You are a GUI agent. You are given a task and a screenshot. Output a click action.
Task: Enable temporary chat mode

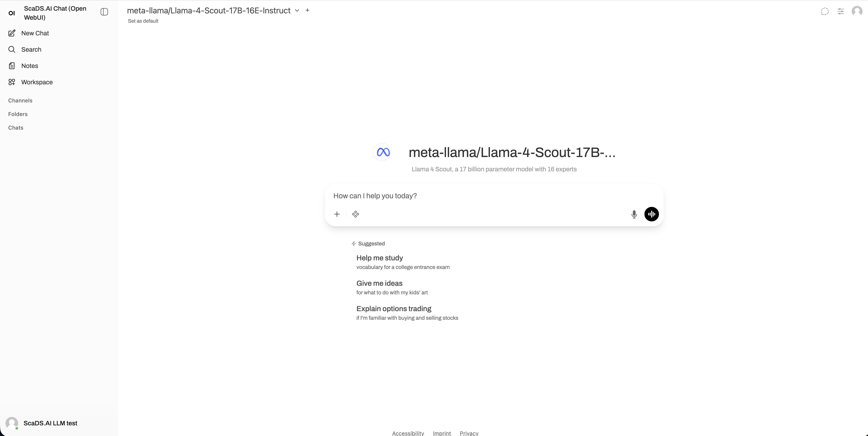[x=824, y=11]
